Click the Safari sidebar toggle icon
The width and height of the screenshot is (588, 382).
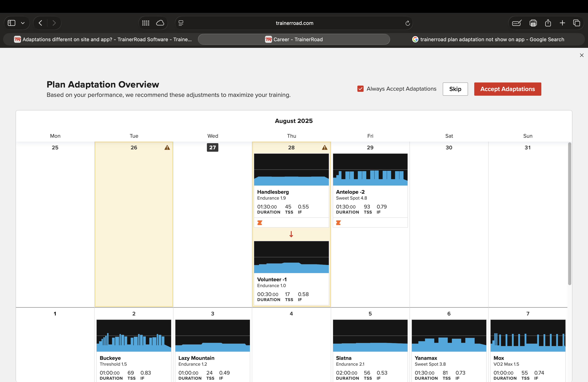(x=12, y=23)
